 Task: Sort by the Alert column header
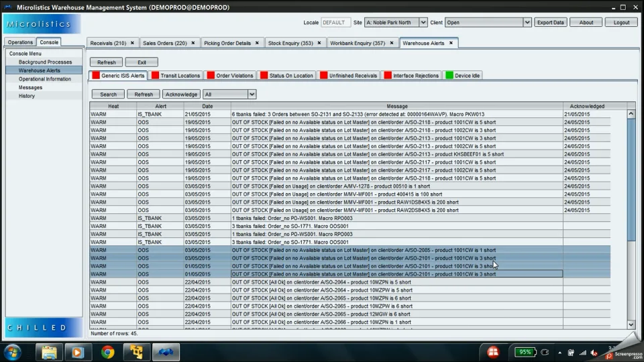tap(160, 107)
